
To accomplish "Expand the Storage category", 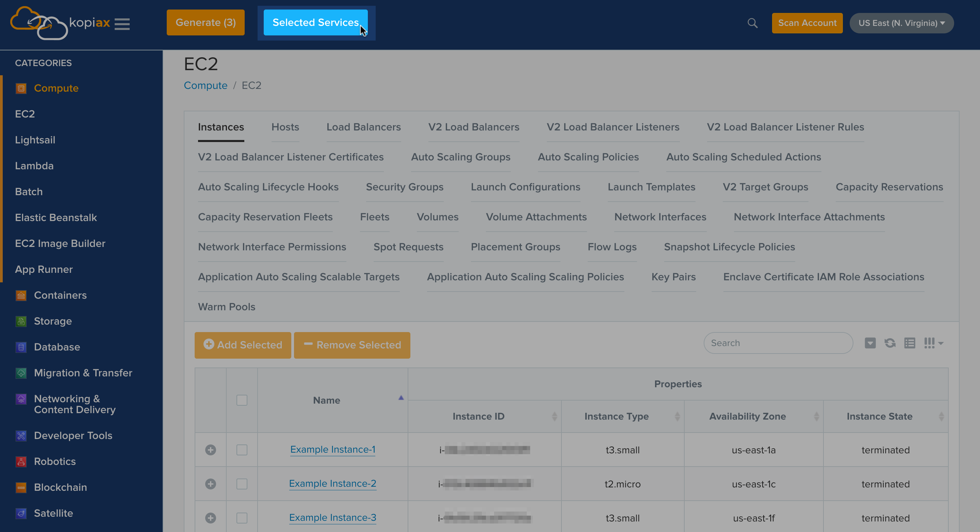I will tap(53, 322).
